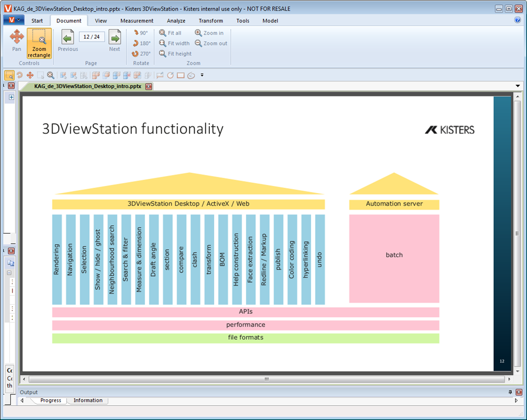Switch to the Progress output tab
The height and width of the screenshot is (420, 527).
pyautogui.click(x=51, y=400)
